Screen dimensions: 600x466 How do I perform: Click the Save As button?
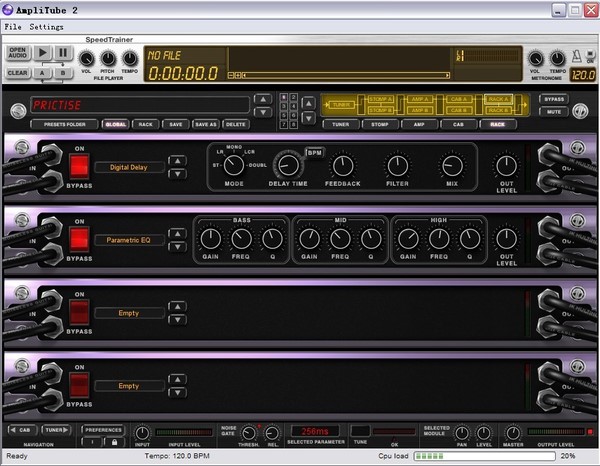click(206, 124)
